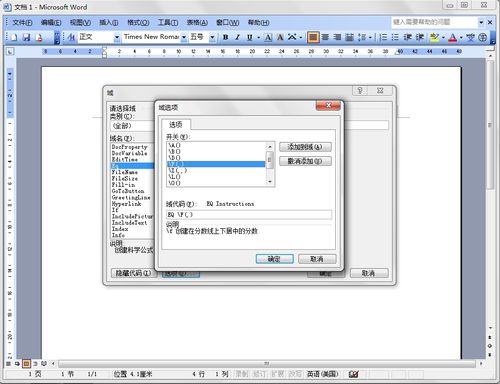The image size is (500, 384).
Task: Apply the Character Shading icon
Action: [280, 37]
